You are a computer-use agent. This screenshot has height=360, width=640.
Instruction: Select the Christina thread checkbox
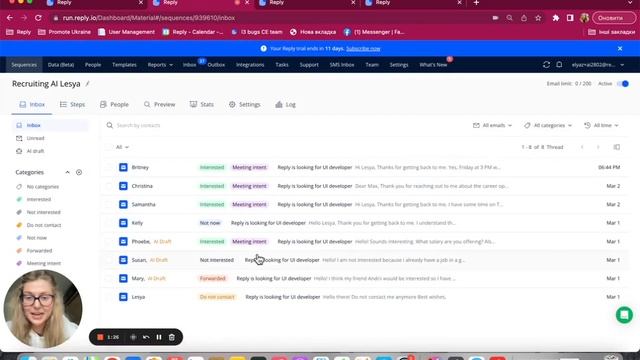point(109,186)
